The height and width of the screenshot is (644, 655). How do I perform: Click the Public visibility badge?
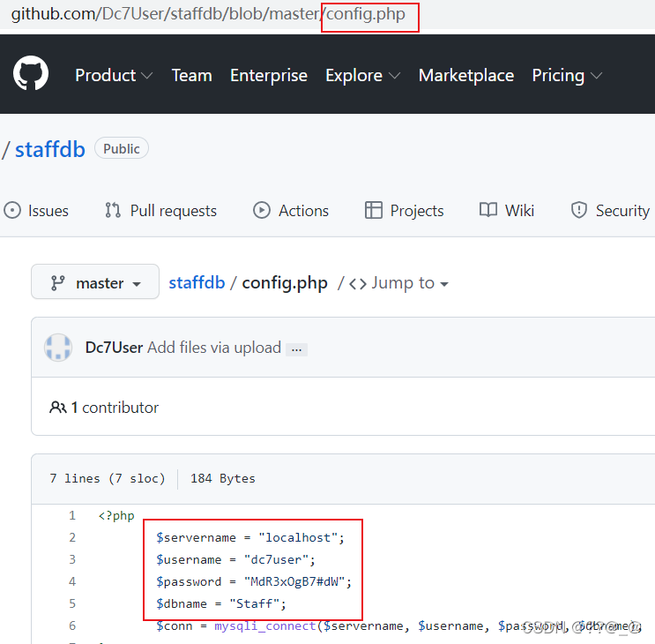point(122,148)
